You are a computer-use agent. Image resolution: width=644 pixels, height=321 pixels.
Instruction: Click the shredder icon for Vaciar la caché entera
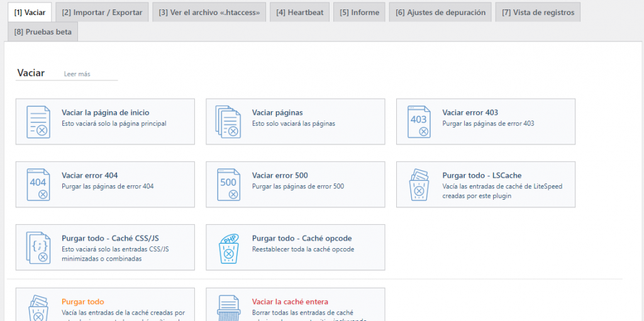point(228,308)
